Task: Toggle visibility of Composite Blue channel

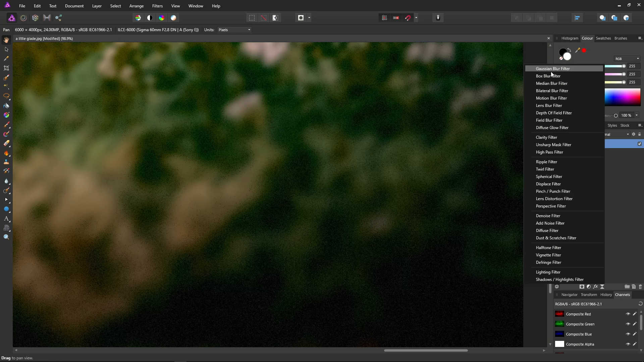Action: point(628,334)
